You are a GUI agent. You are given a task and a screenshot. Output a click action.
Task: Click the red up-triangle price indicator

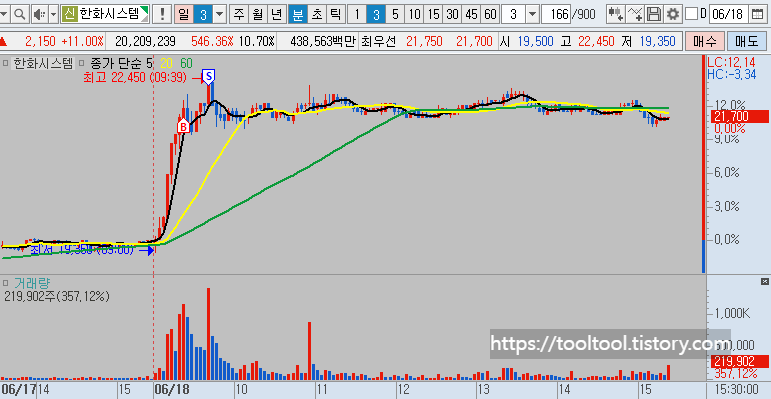pos(3,42)
